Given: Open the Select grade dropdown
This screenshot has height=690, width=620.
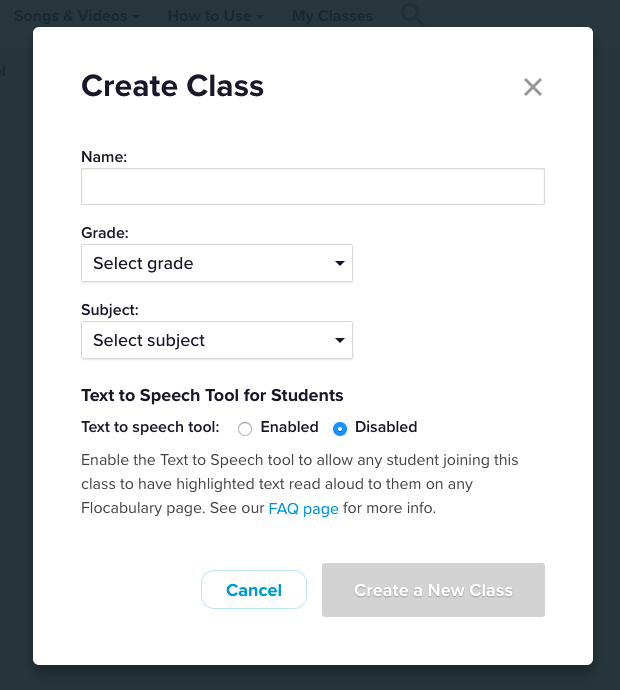Looking at the screenshot, I should pos(216,264).
